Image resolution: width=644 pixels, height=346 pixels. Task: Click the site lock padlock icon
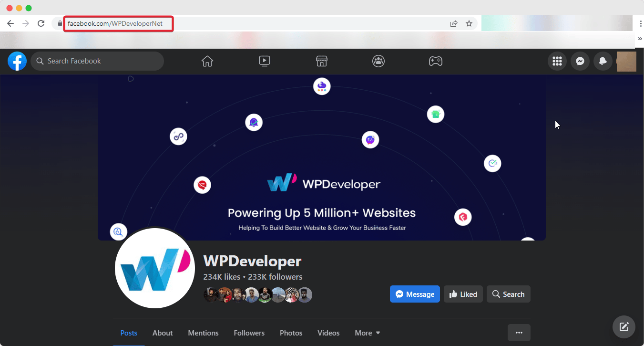60,23
